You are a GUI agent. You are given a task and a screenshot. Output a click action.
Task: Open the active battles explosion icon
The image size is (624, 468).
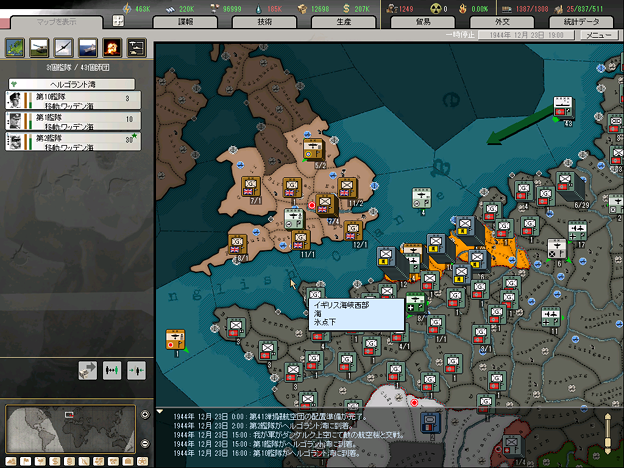[x=112, y=47]
